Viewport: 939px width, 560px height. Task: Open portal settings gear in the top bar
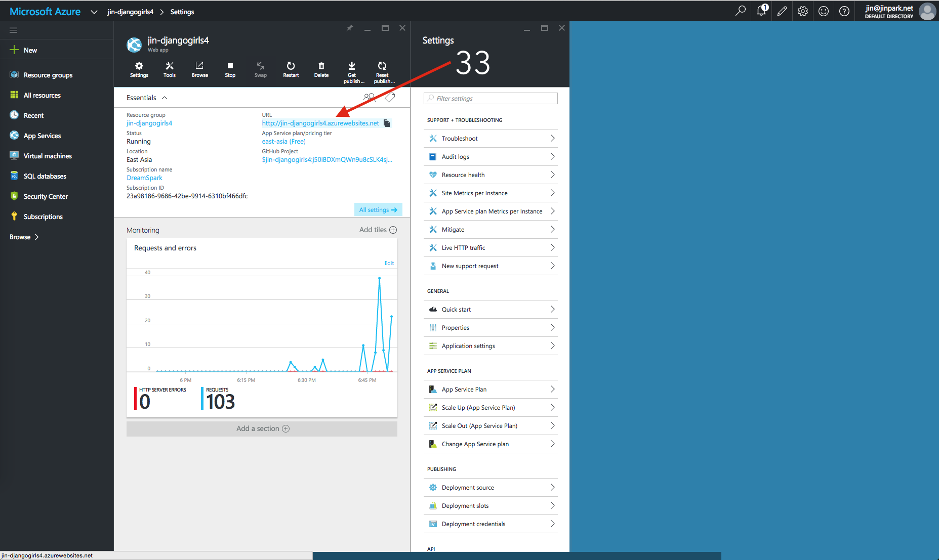(x=803, y=11)
